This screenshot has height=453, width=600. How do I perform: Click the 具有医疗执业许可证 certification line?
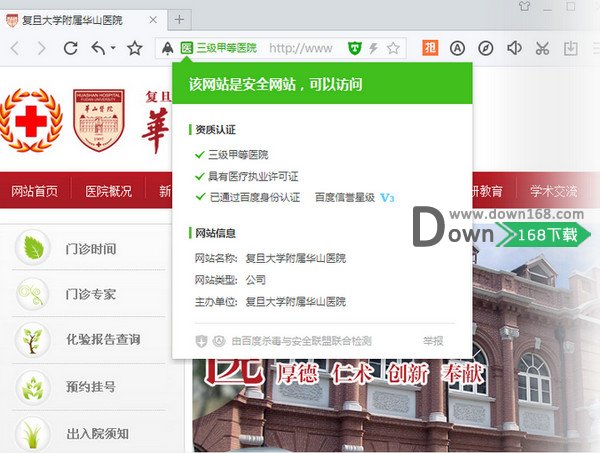pyautogui.click(x=247, y=176)
